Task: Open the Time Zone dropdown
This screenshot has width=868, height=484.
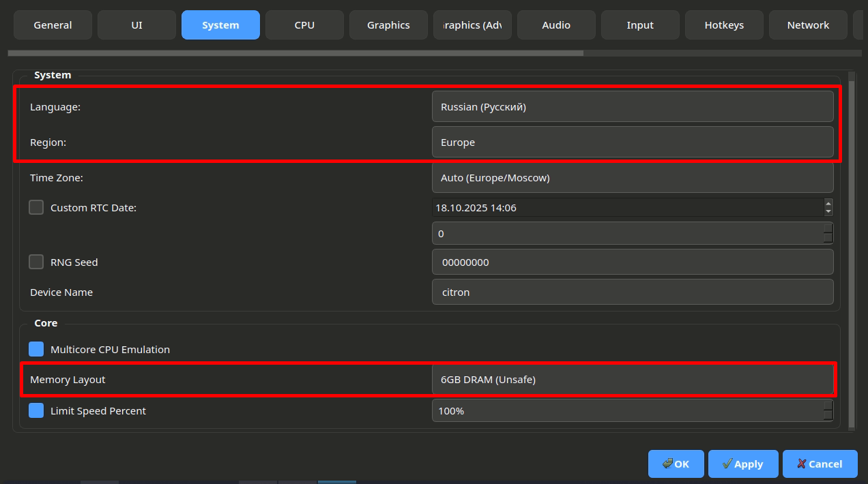Action: [632, 178]
